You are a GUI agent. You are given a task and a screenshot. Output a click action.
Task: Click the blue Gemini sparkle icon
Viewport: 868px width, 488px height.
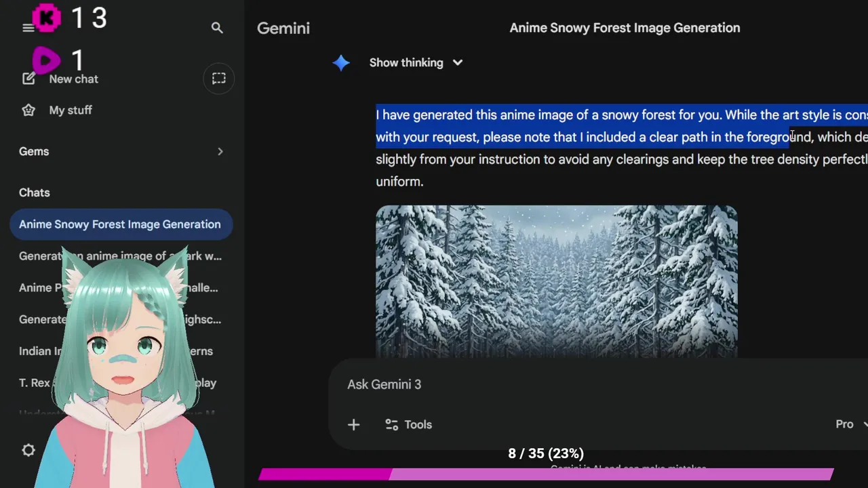point(341,63)
